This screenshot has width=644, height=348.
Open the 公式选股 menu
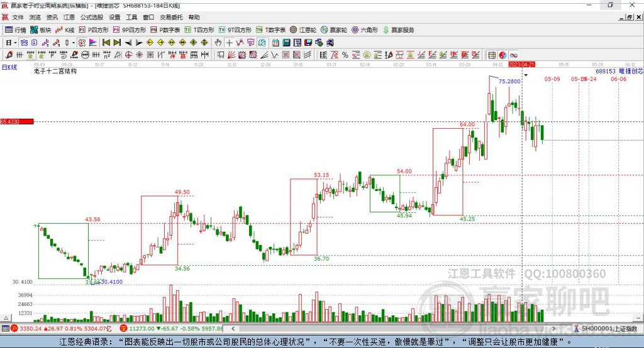tap(92, 17)
